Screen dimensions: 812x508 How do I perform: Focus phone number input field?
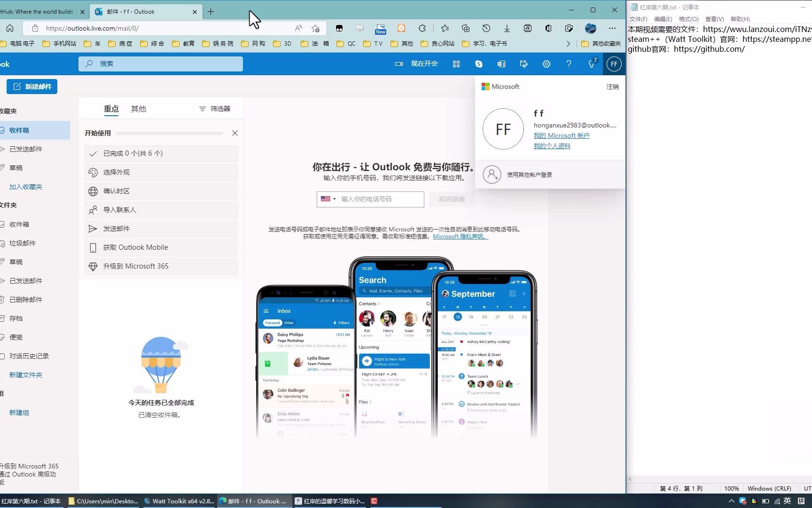[381, 199]
